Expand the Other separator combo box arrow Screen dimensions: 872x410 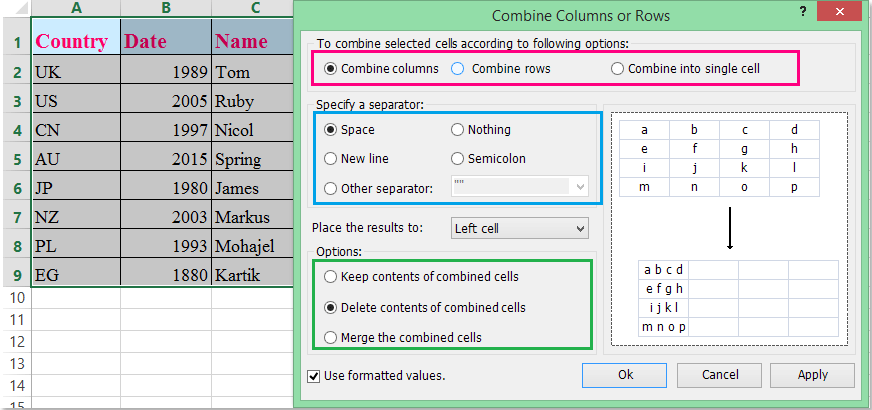coord(579,186)
